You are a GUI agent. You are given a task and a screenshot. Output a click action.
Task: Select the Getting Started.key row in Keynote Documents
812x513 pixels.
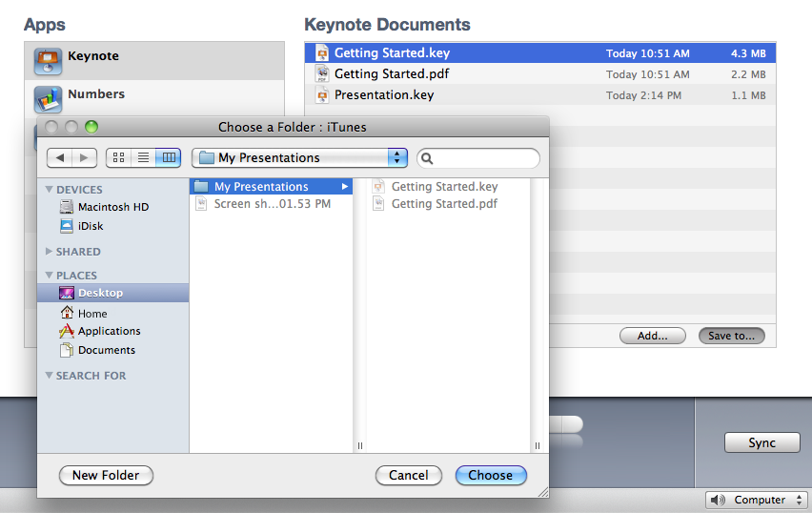pyautogui.click(x=540, y=52)
